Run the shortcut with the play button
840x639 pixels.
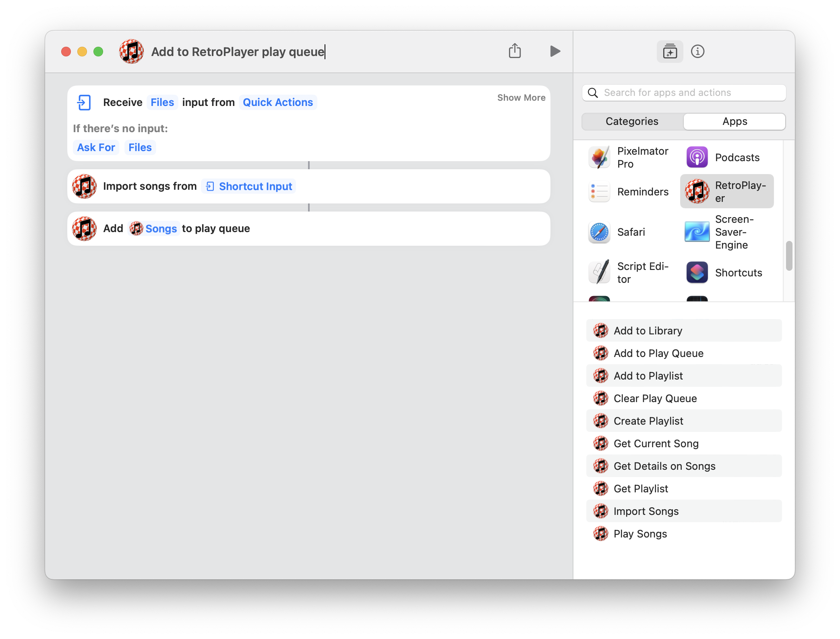(555, 51)
